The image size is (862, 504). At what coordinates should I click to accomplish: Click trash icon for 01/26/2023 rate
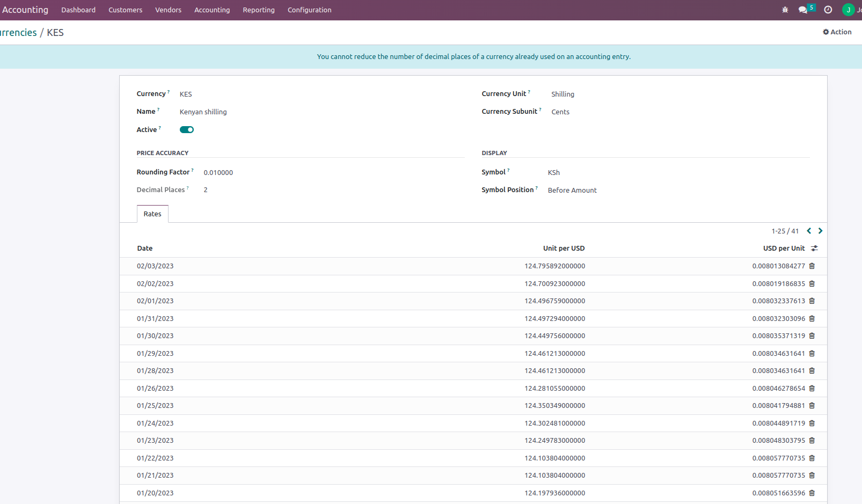pyautogui.click(x=812, y=389)
